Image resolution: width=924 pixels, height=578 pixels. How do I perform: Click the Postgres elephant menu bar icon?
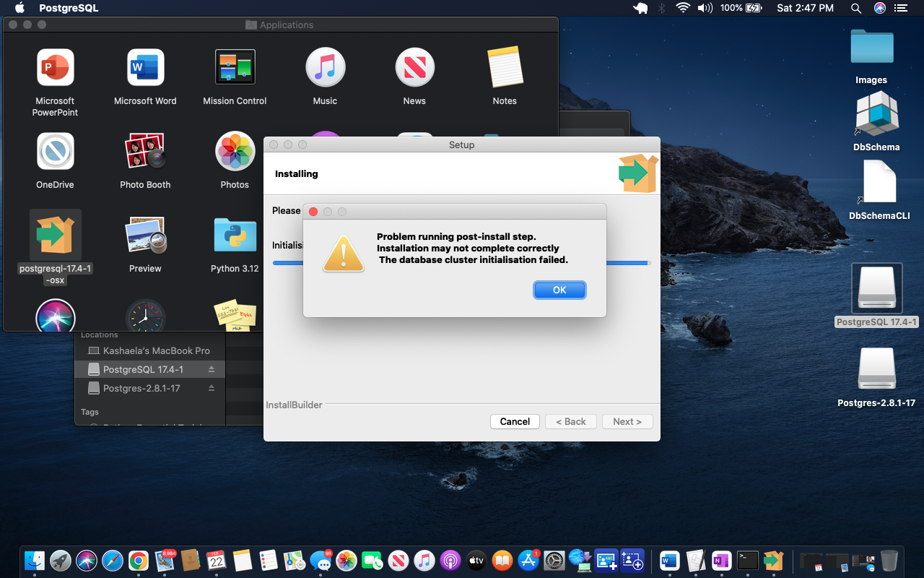click(640, 8)
